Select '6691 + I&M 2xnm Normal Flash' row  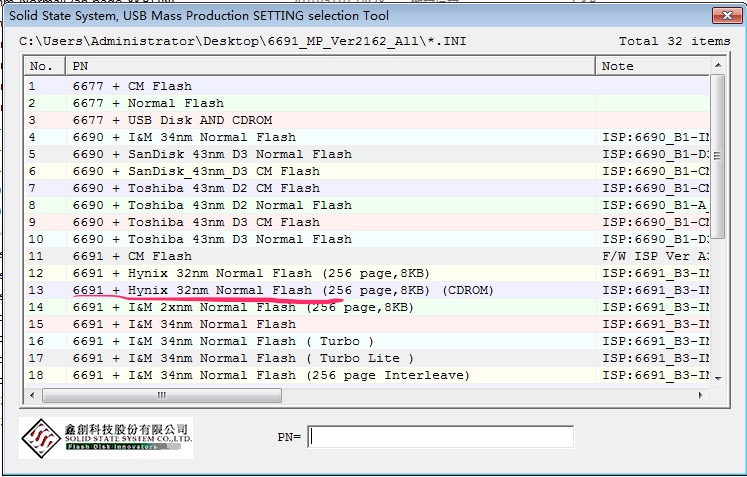[x=367, y=307]
